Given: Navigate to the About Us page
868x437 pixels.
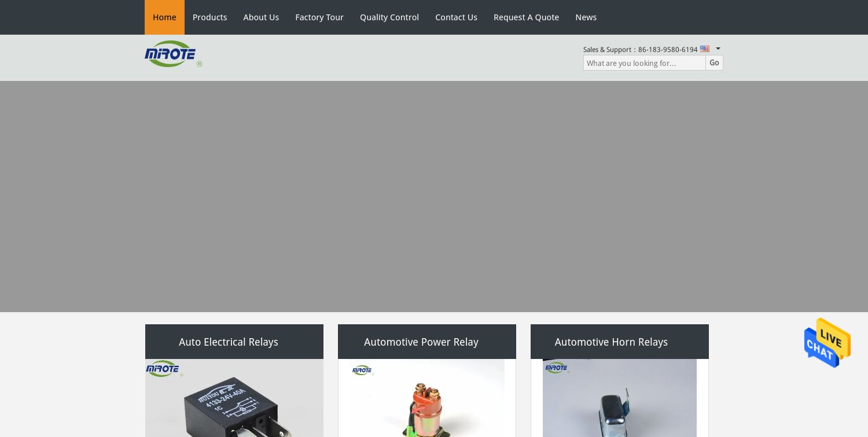Looking at the screenshot, I should [x=261, y=17].
